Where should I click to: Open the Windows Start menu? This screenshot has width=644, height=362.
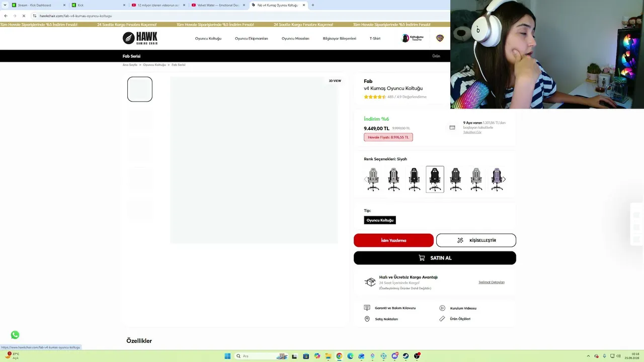227,356
